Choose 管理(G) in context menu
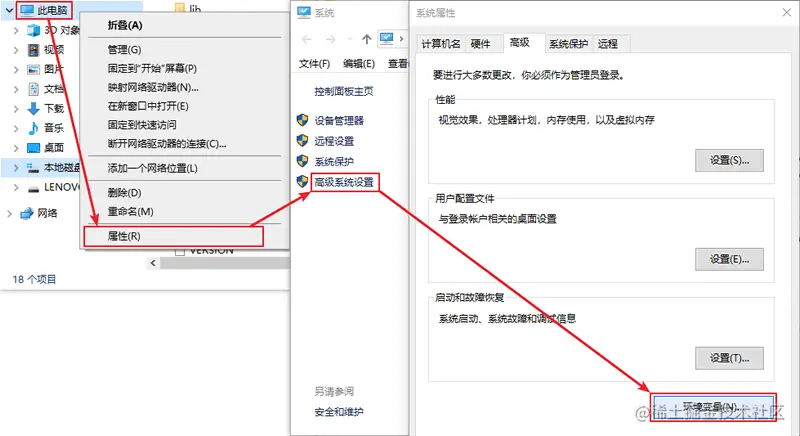800x436 pixels. pyautogui.click(x=184, y=49)
